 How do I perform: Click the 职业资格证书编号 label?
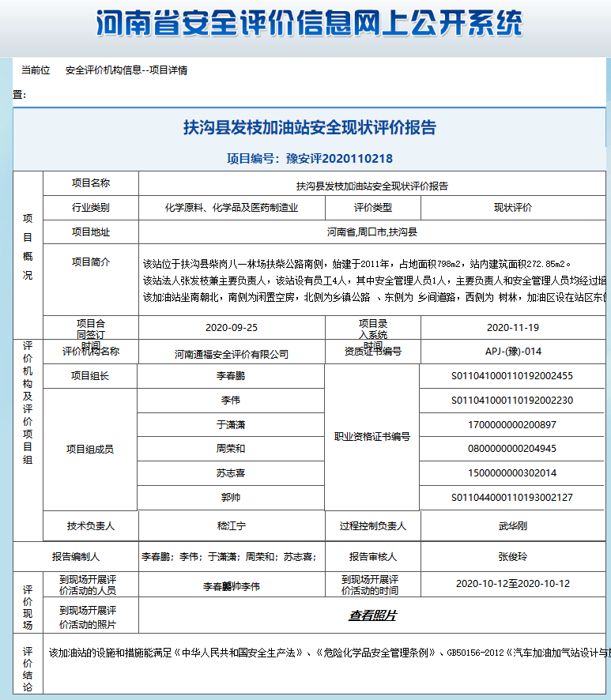tap(372, 437)
